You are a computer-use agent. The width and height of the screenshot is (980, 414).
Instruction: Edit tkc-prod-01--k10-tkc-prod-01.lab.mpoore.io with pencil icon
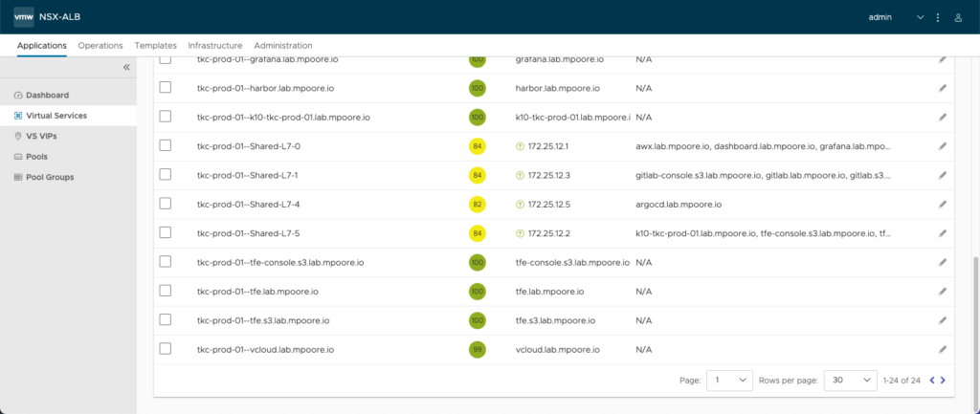click(x=943, y=118)
